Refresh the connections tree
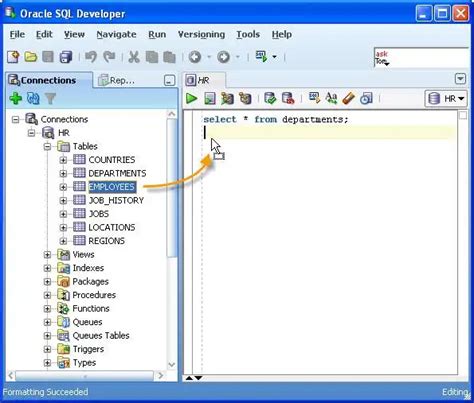474x403 pixels. (33, 98)
